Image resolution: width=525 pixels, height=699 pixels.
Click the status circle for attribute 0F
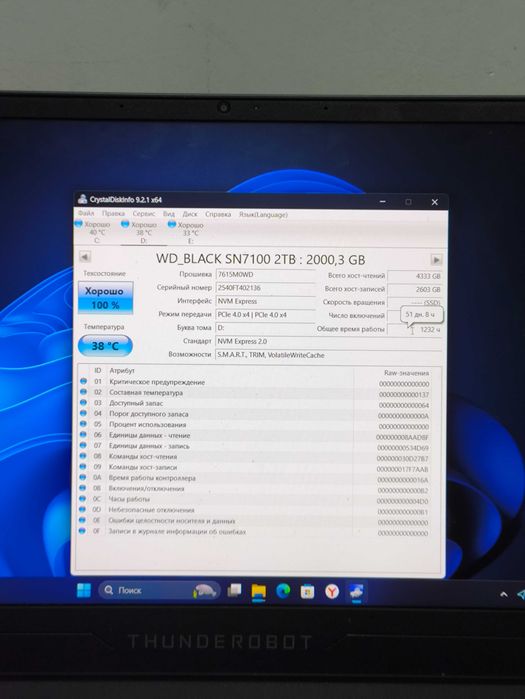pyautogui.click(x=82, y=531)
